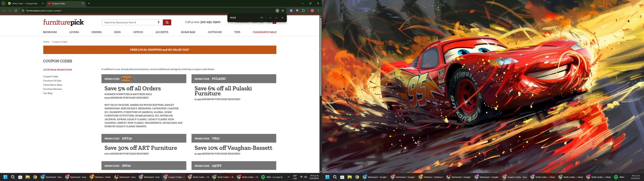
Task: Click the browser forward arrow
Action: pyautogui.click(x=10, y=10)
